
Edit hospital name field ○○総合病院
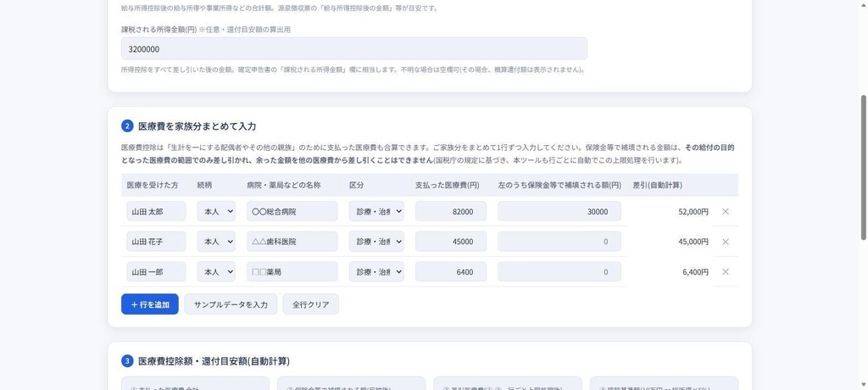tap(292, 212)
